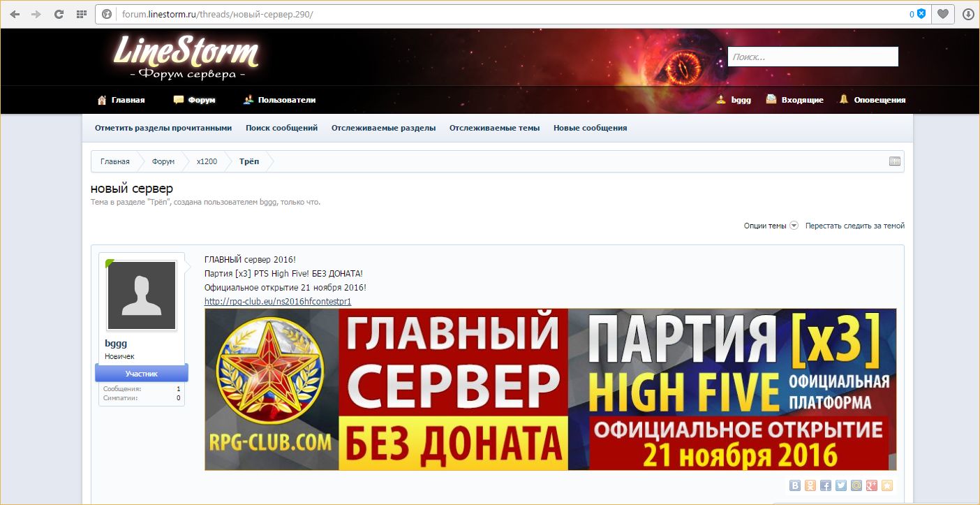This screenshot has height=505, width=980.
Task: Click the RPG-CLUB server banner image
Action: (x=550, y=390)
